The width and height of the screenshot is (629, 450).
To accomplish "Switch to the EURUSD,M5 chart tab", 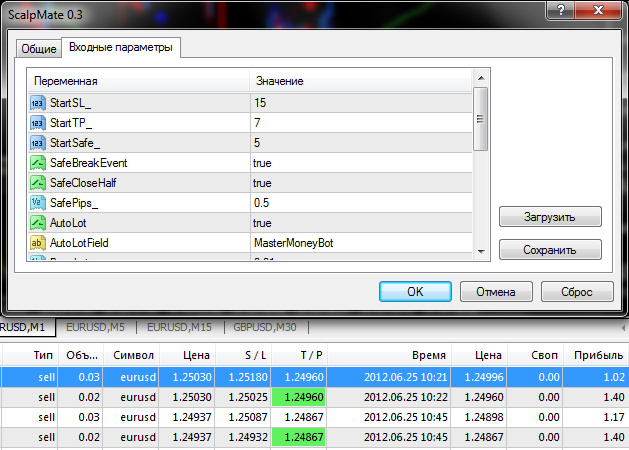I will [95, 327].
